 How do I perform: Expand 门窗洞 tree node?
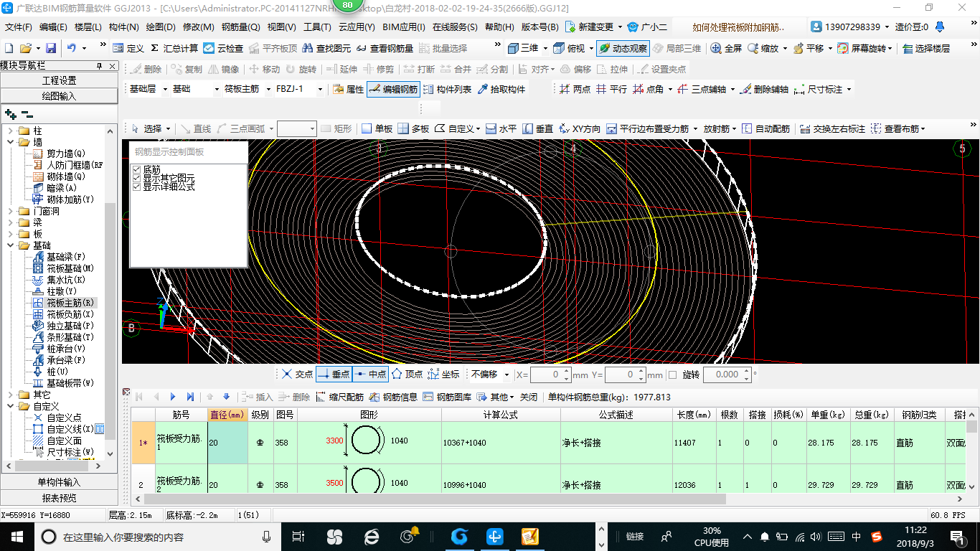[x=11, y=211]
